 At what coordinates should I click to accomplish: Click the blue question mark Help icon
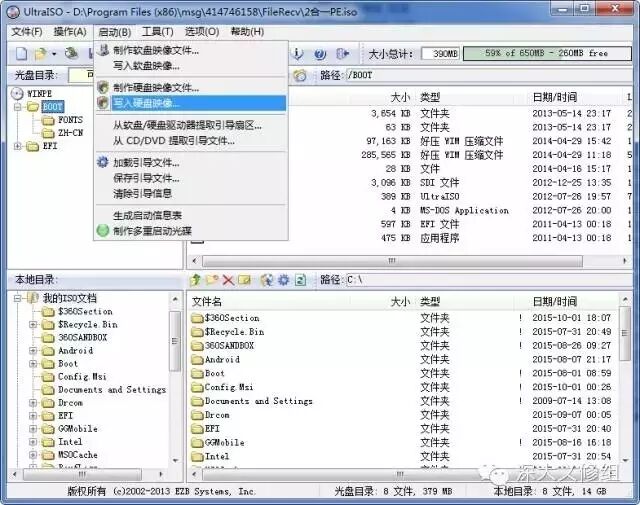[x=320, y=54]
